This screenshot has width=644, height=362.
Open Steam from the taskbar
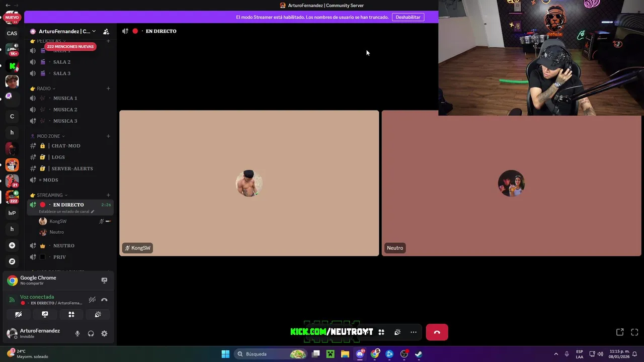pos(419,354)
